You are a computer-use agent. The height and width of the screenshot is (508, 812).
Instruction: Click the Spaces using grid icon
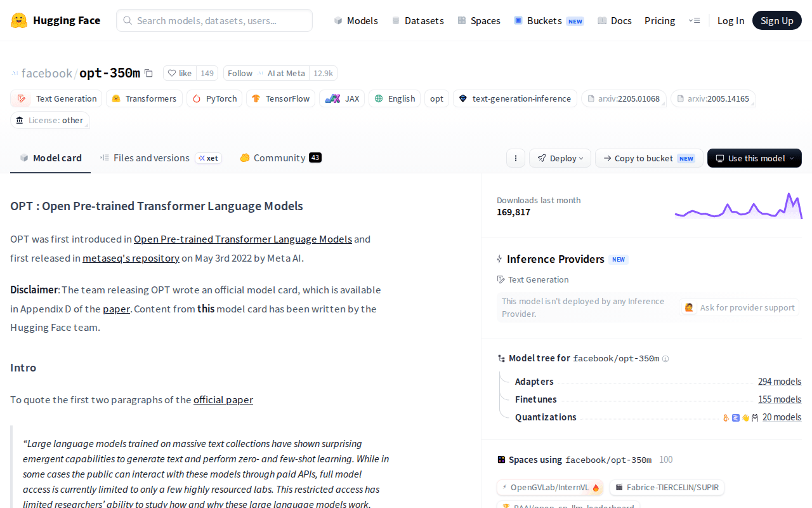point(501,460)
